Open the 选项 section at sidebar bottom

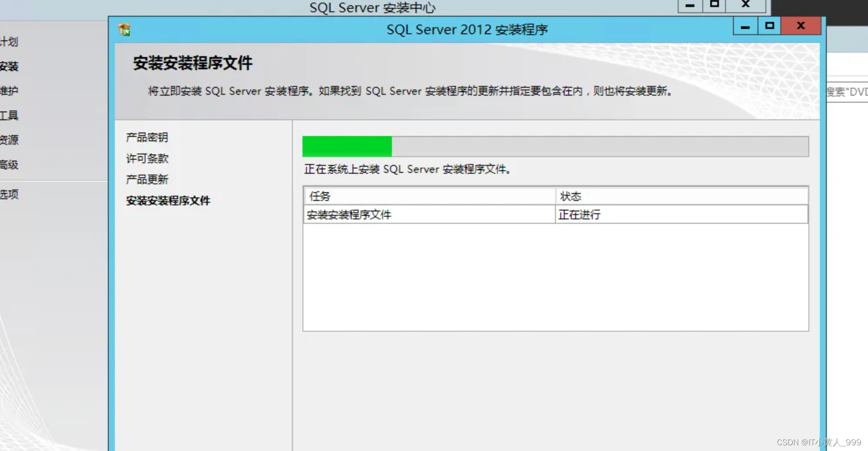click(10, 194)
